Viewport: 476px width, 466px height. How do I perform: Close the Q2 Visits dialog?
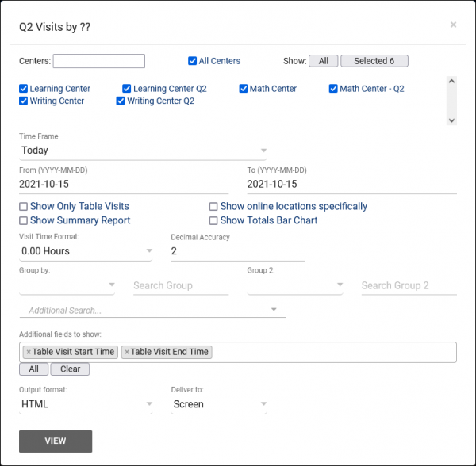pyautogui.click(x=453, y=25)
